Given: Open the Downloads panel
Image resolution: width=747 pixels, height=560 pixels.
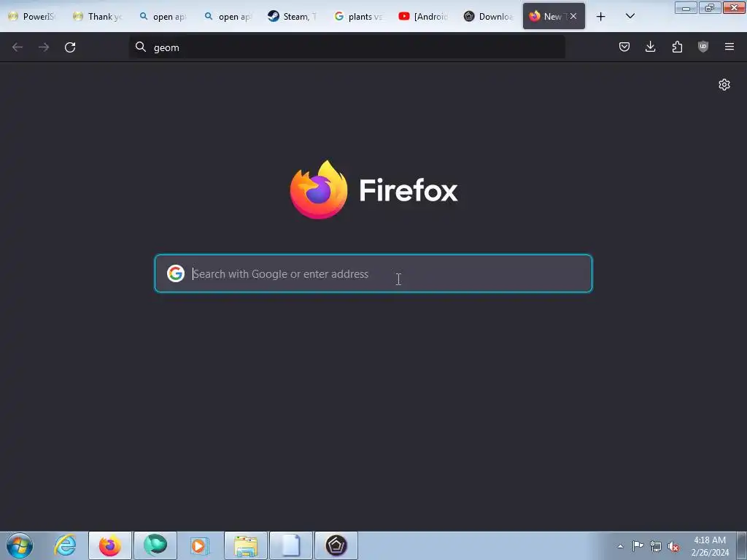Looking at the screenshot, I should tap(650, 47).
